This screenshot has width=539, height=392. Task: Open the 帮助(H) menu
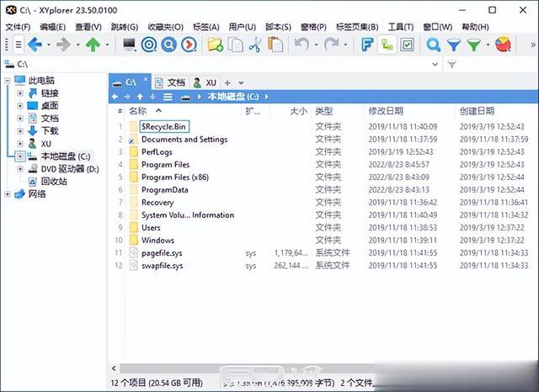(475, 27)
